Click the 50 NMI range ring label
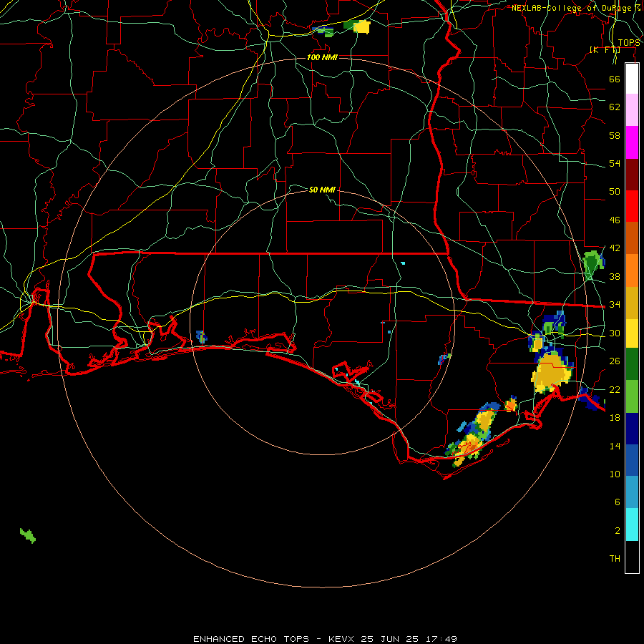This screenshot has height=644, width=644. tap(322, 190)
